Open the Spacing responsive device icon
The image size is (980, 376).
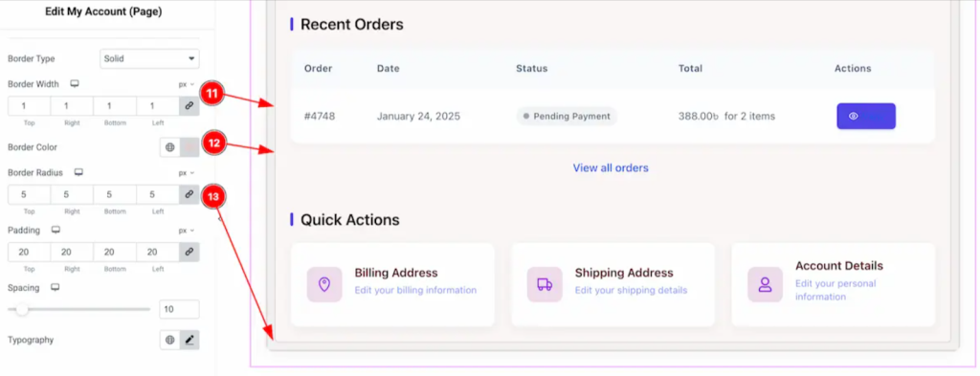click(x=55, y=287)
